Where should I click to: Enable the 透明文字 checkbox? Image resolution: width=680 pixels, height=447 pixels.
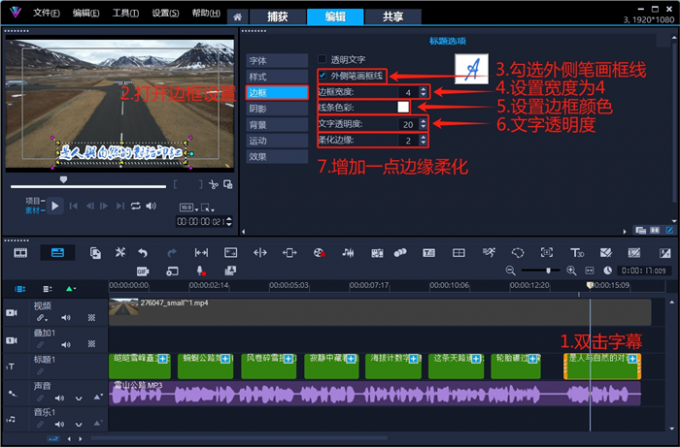(322, 59)
